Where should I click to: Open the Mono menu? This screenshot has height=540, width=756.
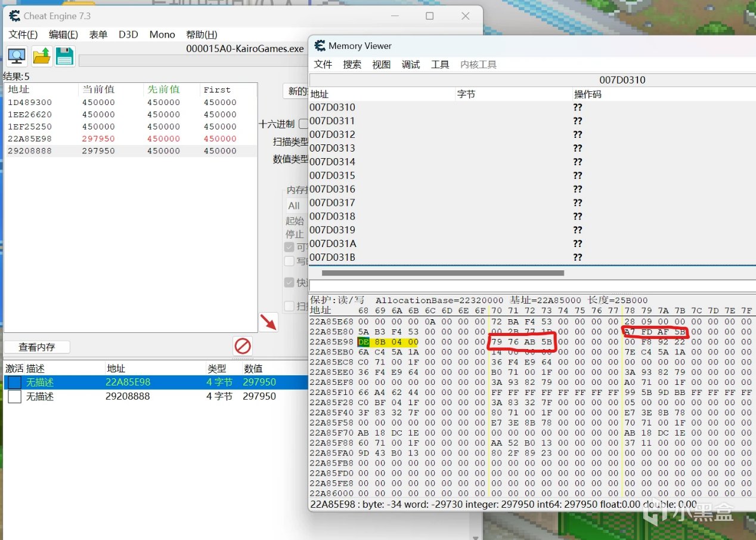coord(162,35)
